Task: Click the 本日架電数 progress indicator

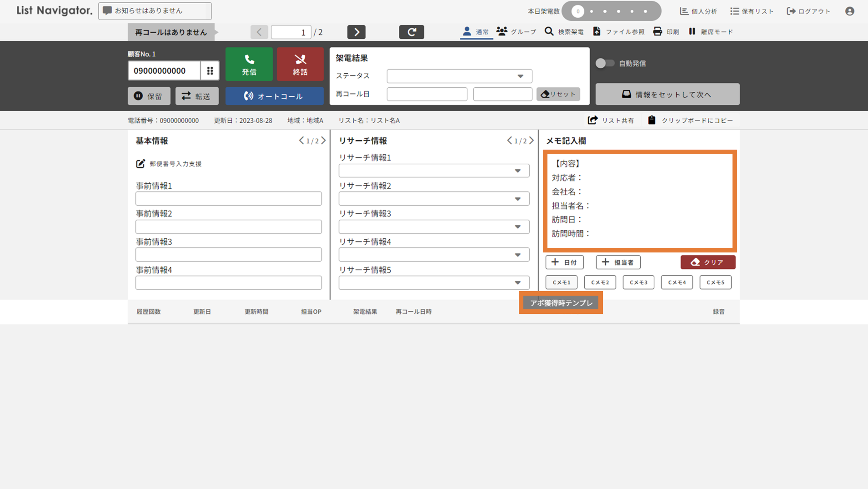Action: click(611, 11)
